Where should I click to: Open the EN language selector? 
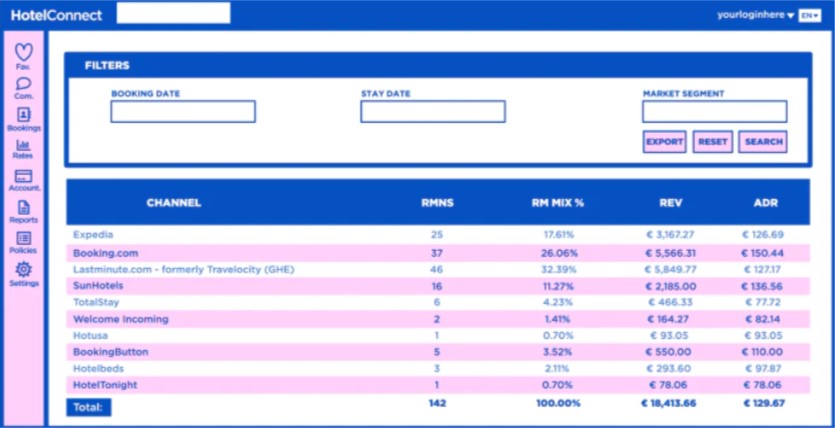[809, 16]
